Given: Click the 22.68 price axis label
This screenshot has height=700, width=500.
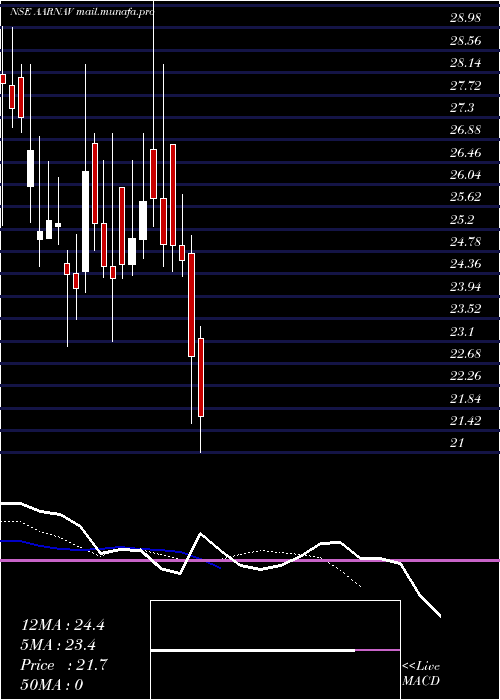Looking at the screenshot, I should point(465,353).
